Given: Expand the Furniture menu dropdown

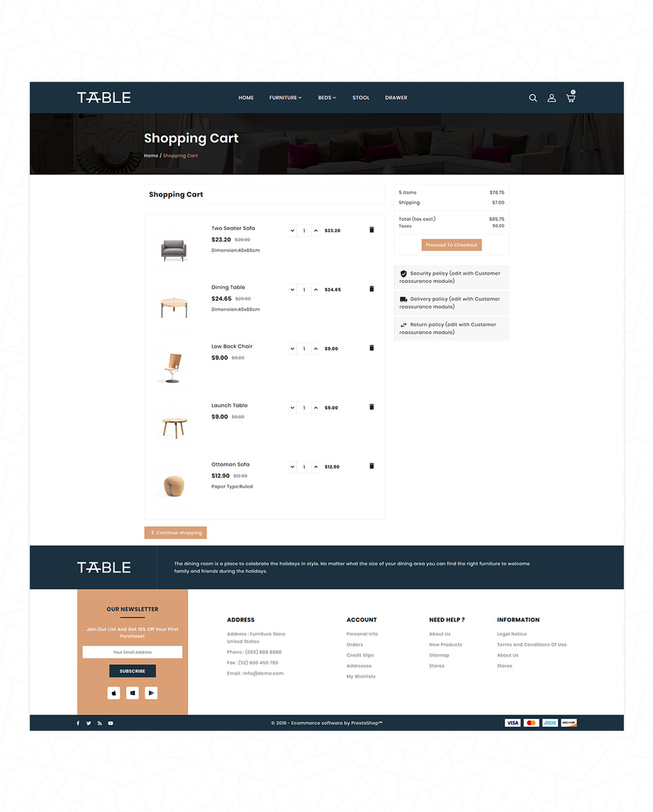Looking at the screenshot, I should (x=286, y=97).
